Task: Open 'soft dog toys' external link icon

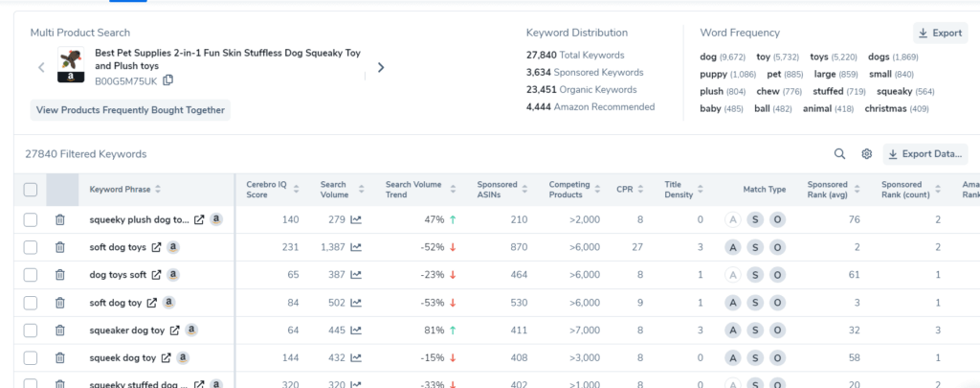Action: pyautogui.click(x=155, y=247)
